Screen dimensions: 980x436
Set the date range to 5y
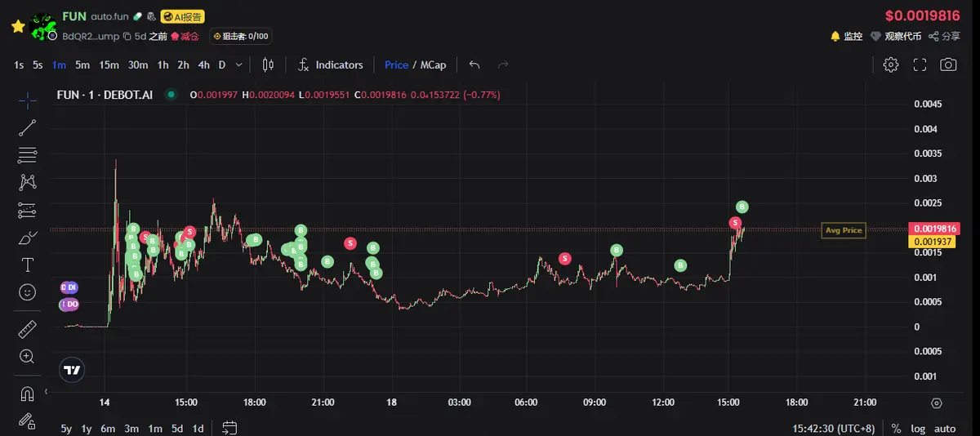coord(66,429)
